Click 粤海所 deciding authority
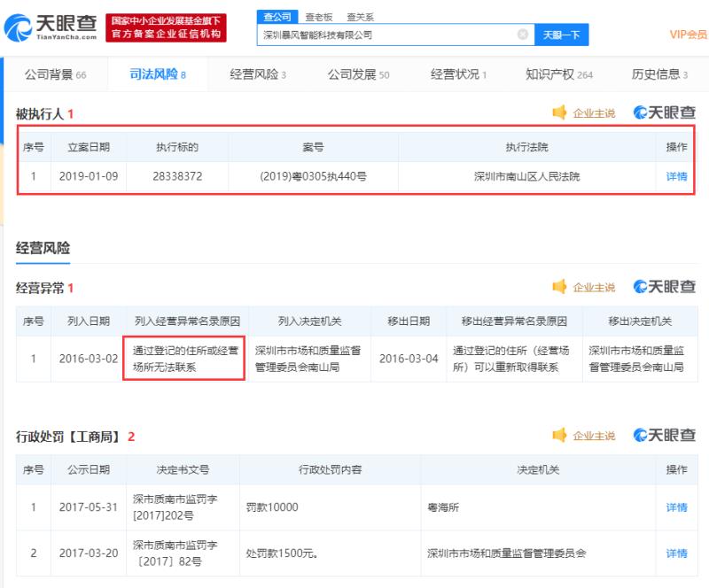The height and width of the screenshot is (588, 709). point(443,507)
